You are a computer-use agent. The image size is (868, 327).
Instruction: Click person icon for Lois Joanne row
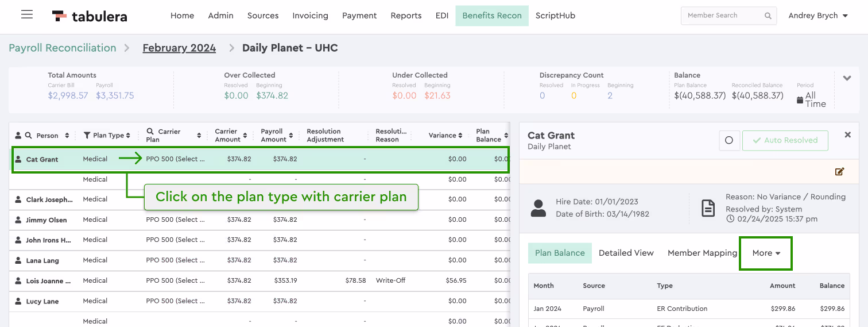[x=18, y=281]
